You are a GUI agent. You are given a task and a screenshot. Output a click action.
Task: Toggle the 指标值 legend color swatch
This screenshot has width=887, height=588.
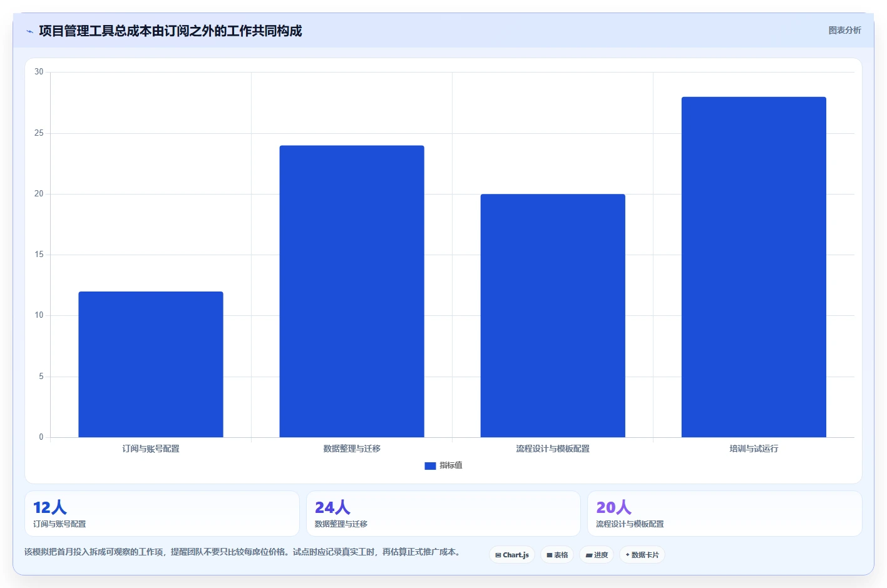[x=430, y=465]
